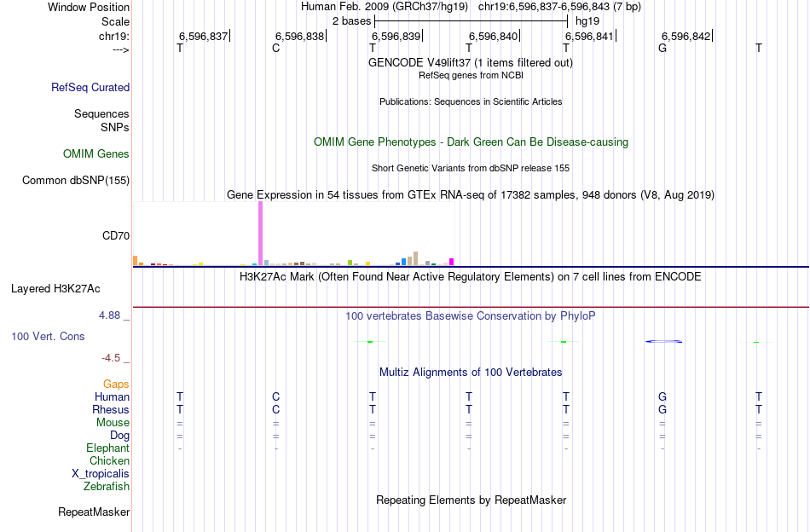Click the Gaps row label

tap(116, 384)
